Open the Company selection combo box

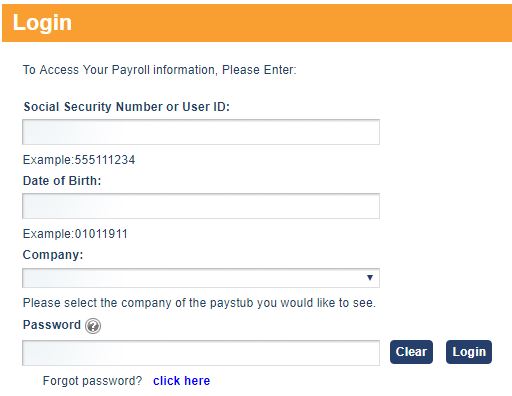coord(201,278)
